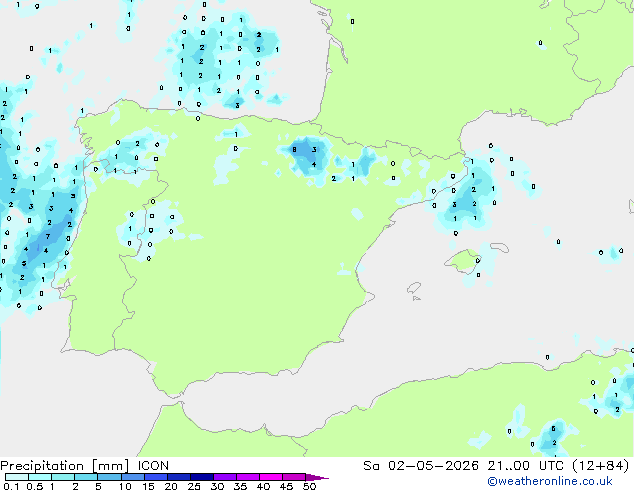Image resolution: width=634 pixels, height=490 pixels.
Task: Click the 25–30 mm navy swatch
Action: [202, 477]
